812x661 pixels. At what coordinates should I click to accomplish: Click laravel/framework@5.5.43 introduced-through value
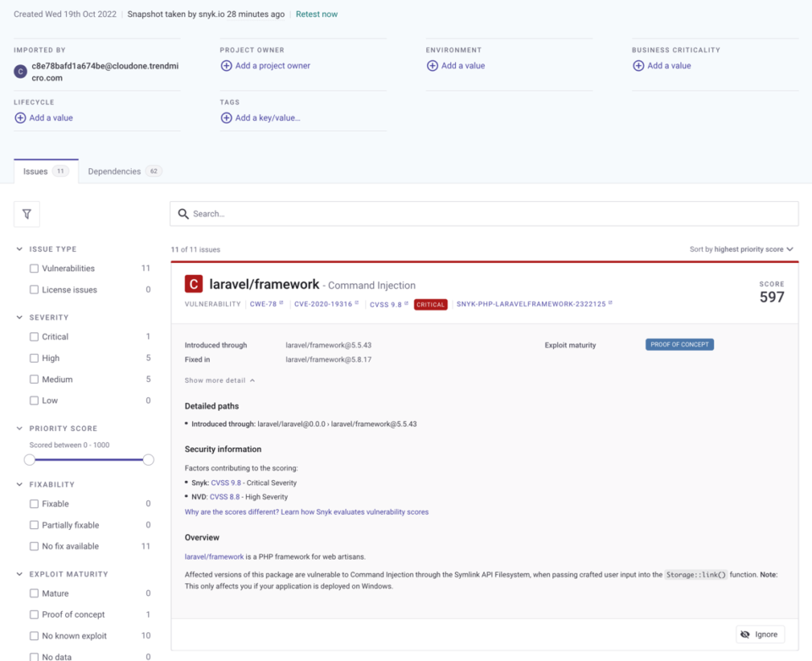point(328,345)
